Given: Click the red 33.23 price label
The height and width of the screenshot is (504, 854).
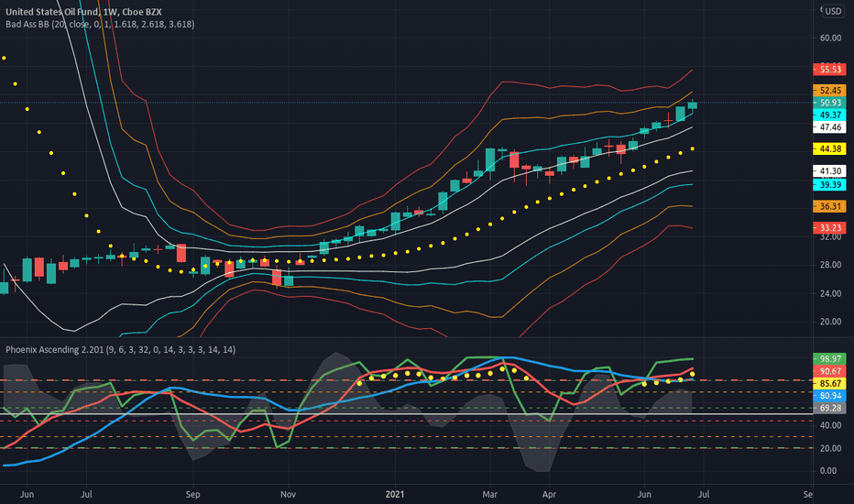Looking at the screenshot, I should click(829, 228).
